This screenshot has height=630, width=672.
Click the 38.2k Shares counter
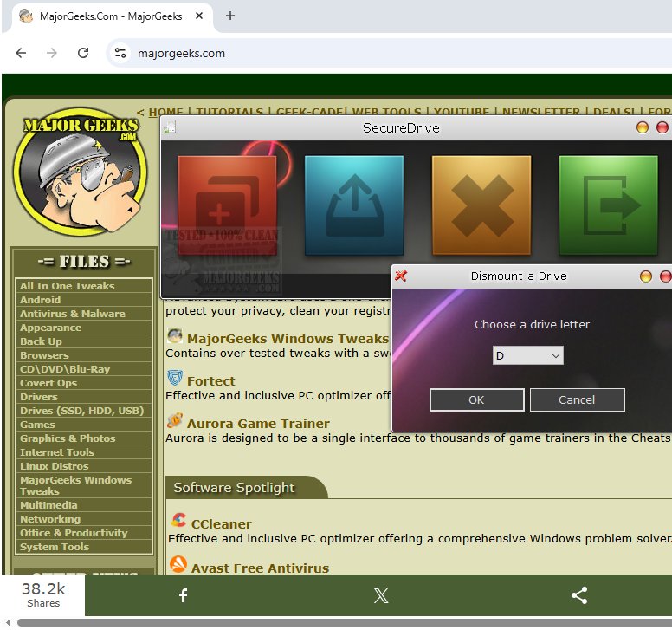42,594
